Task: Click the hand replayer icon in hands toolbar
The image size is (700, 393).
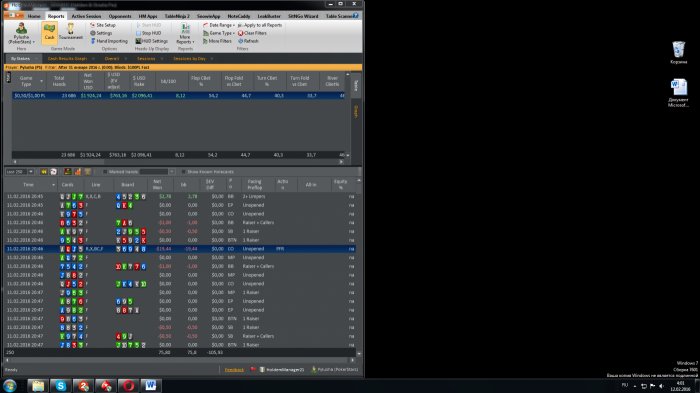Action: click(53, 171)
